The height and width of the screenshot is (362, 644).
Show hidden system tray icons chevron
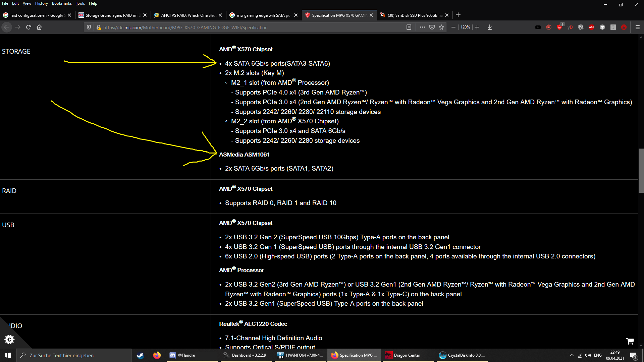pos(572,355)
